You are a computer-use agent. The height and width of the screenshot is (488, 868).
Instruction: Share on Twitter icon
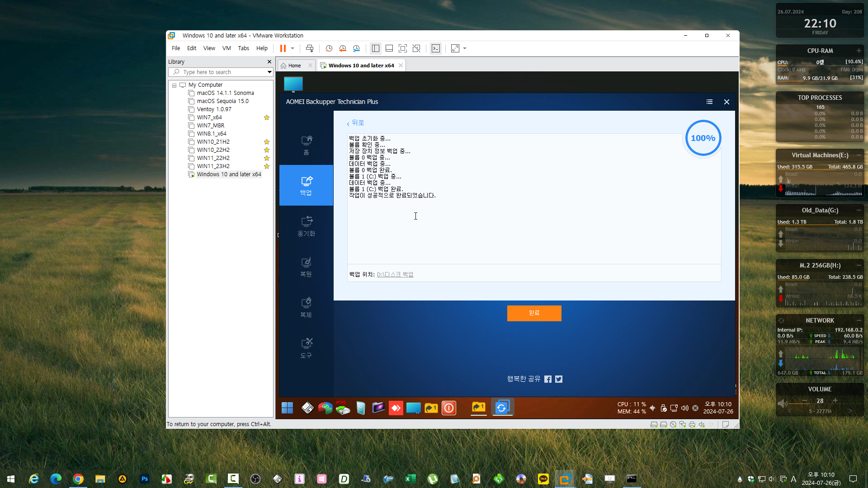(559, 379)
